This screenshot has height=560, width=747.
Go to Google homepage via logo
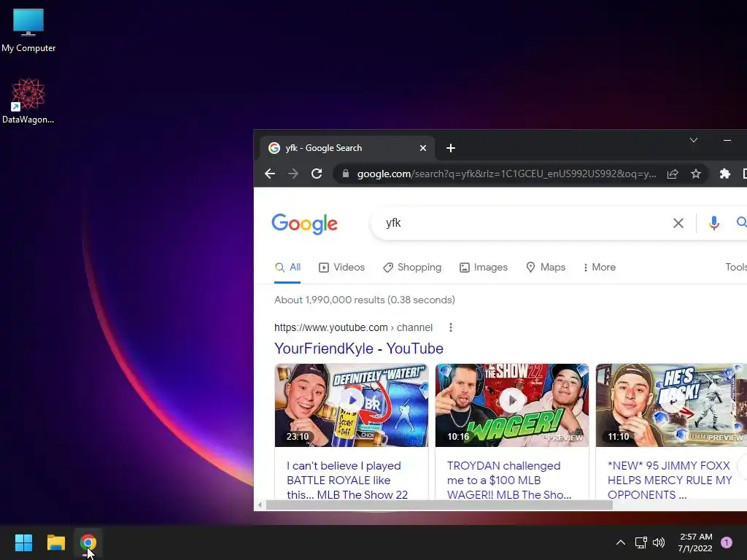pyautogui.click(x=304, y=224)
